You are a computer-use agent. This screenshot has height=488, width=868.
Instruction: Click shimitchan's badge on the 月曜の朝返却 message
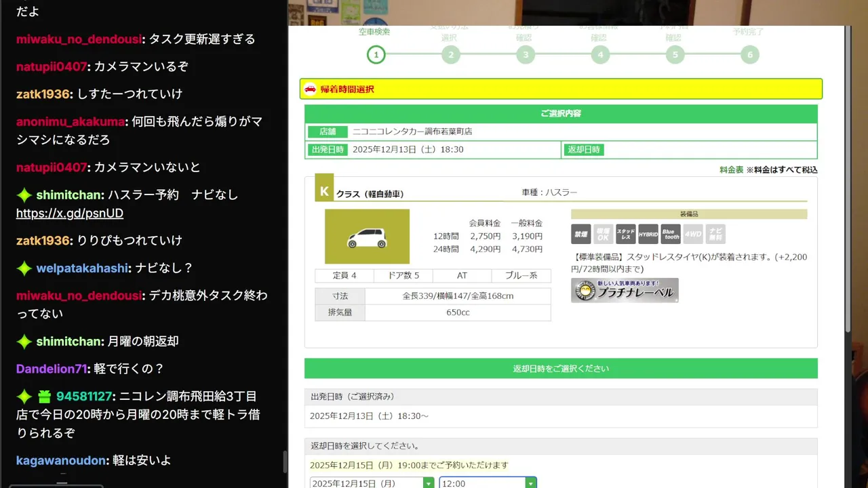[x=24, y=342]
